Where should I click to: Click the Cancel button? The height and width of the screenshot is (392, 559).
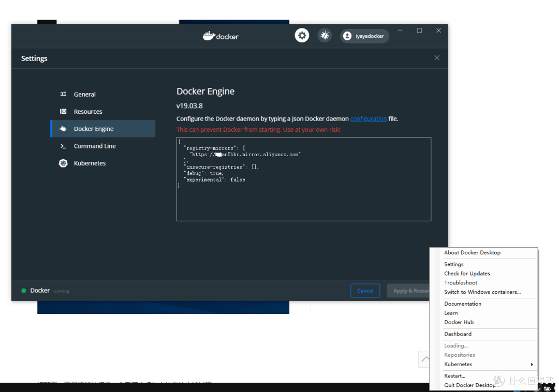pos(365,291)
